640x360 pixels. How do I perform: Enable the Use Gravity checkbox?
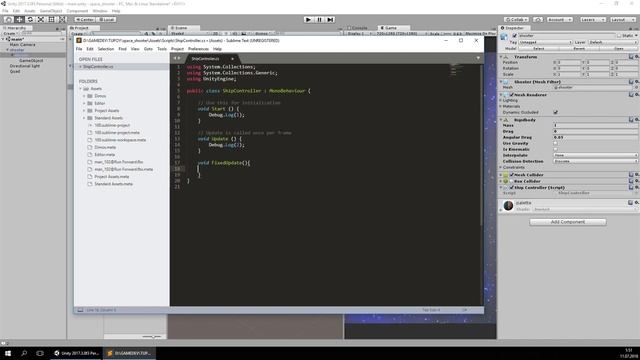pos(556,143)
